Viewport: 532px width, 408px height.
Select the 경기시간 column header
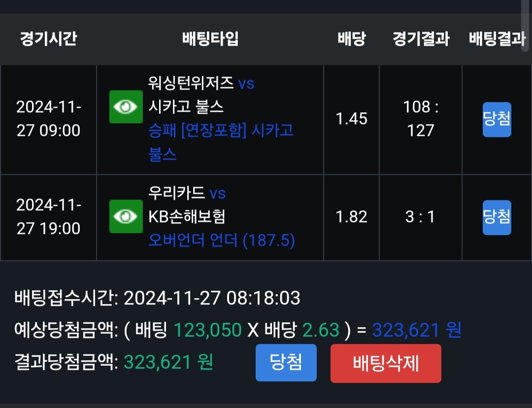[48, 39]
